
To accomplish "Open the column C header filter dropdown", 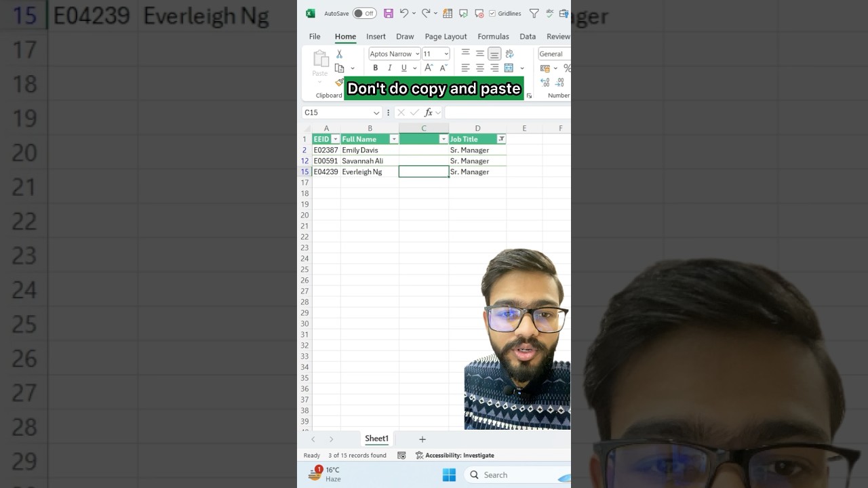I will coord(443,139).
